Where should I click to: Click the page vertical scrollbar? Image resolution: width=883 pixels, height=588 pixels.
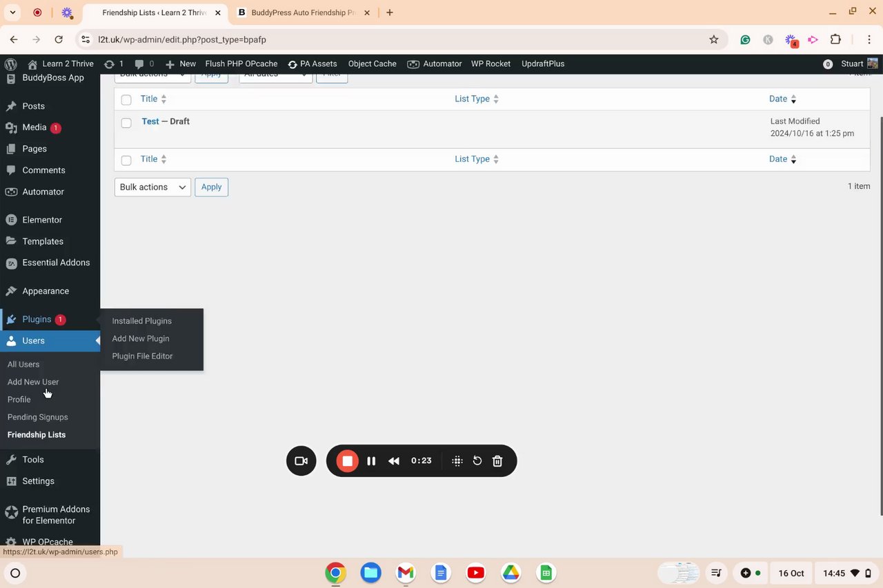pos(880,315)
